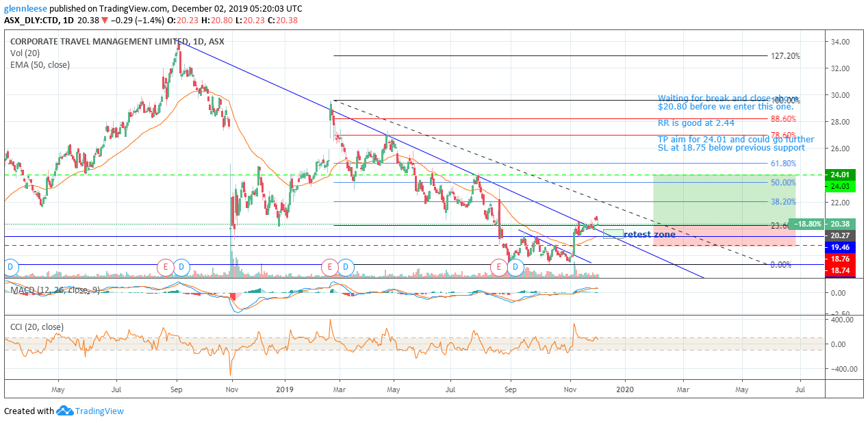Open the TradingView link beside the logo

click(99, 411)
